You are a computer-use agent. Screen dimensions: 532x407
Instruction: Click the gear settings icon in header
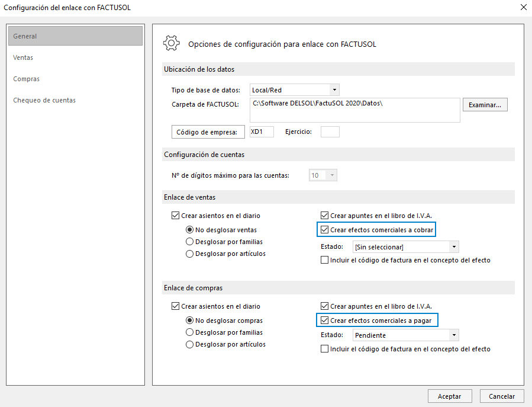172,43
